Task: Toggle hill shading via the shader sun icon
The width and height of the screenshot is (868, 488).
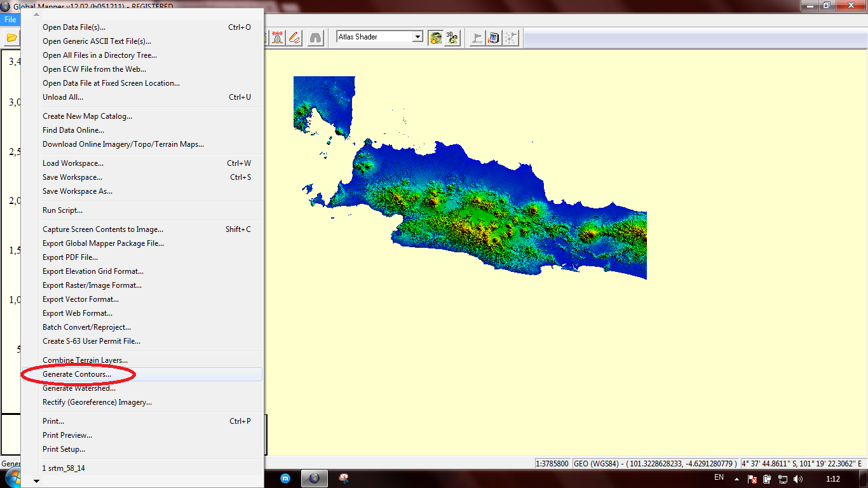Action: tap(435, 37)
